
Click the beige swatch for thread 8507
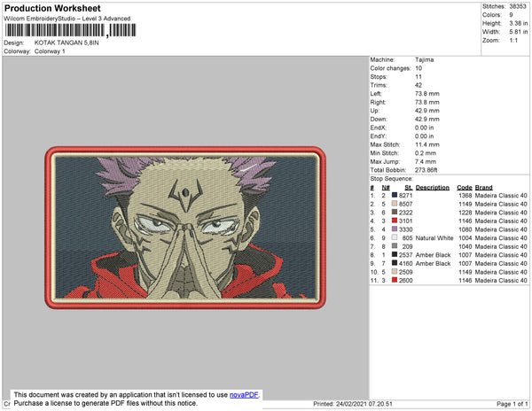point(395,204)
